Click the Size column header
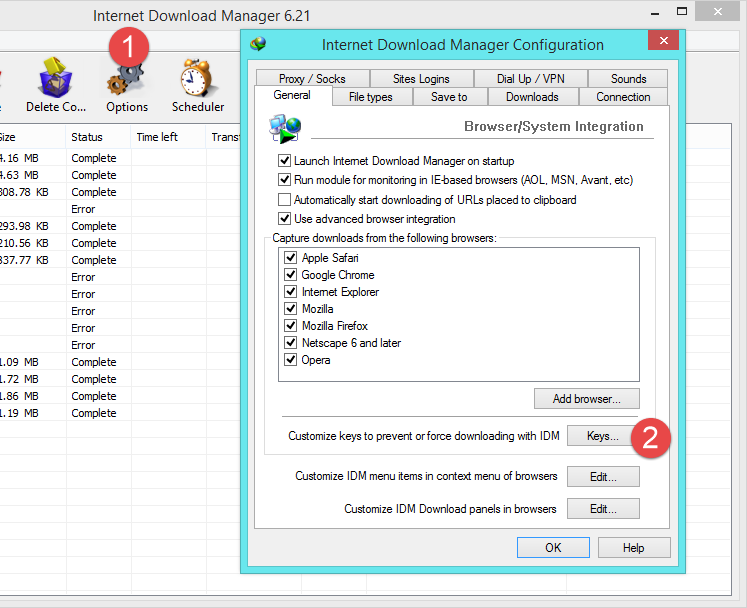Viewport: 747px width, 608px height. (x=32, y=137)
